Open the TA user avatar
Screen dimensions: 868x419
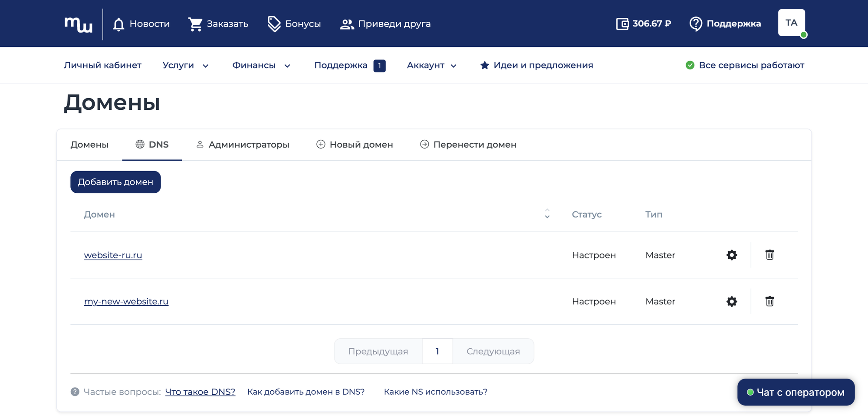pyautogui.click(x=791, y=23)
